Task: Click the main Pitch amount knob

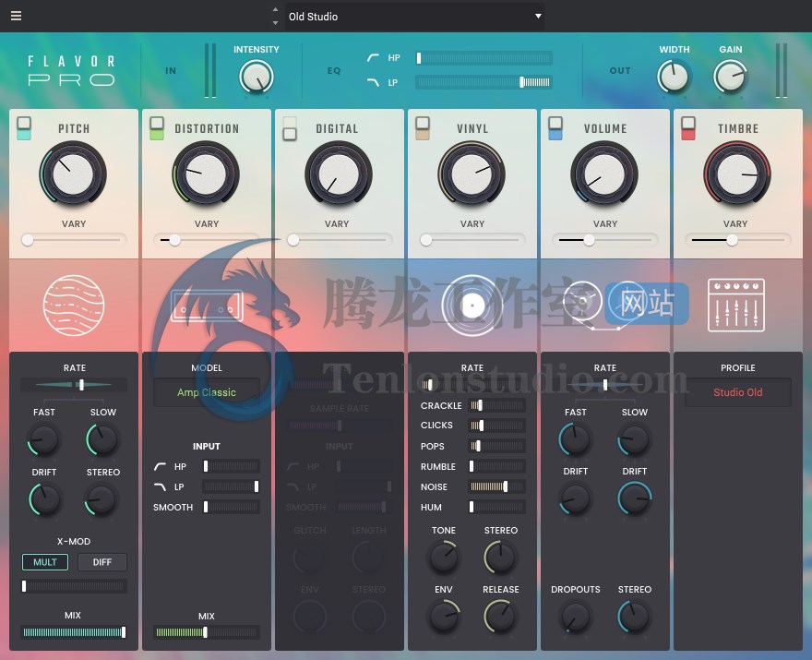Action: tap(73, 174)
